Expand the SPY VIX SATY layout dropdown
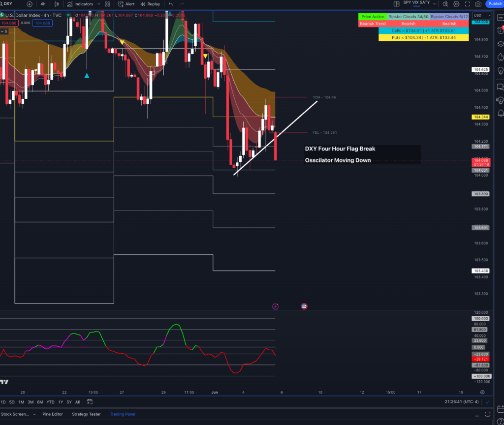The width and height of the screenshot is (504, 425). (434, 4)
